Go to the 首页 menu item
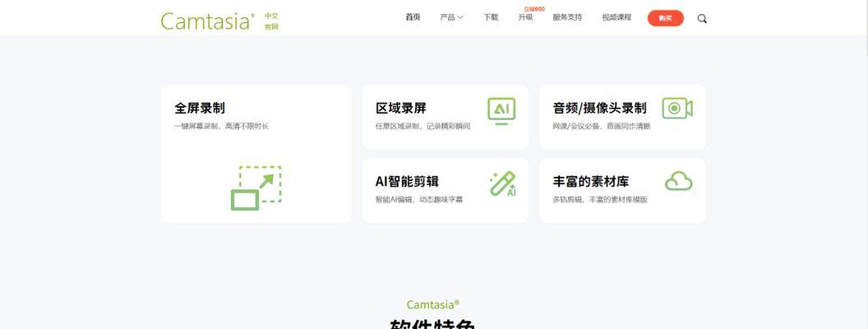 [x=413, y=17]
